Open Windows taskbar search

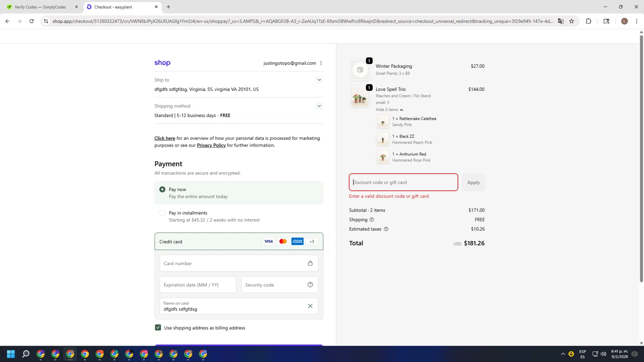[26, 354]
